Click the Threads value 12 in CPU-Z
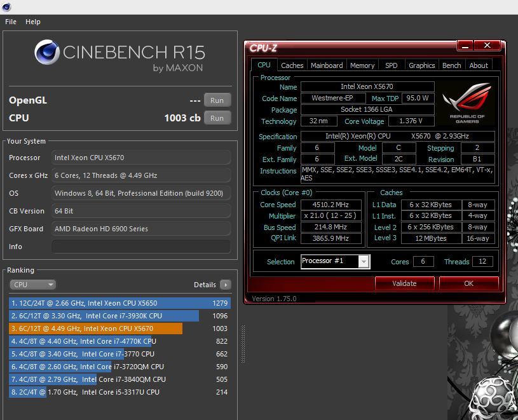Image resolution: width=518 pixels, height=420 pixels. (x=482, y=262)
